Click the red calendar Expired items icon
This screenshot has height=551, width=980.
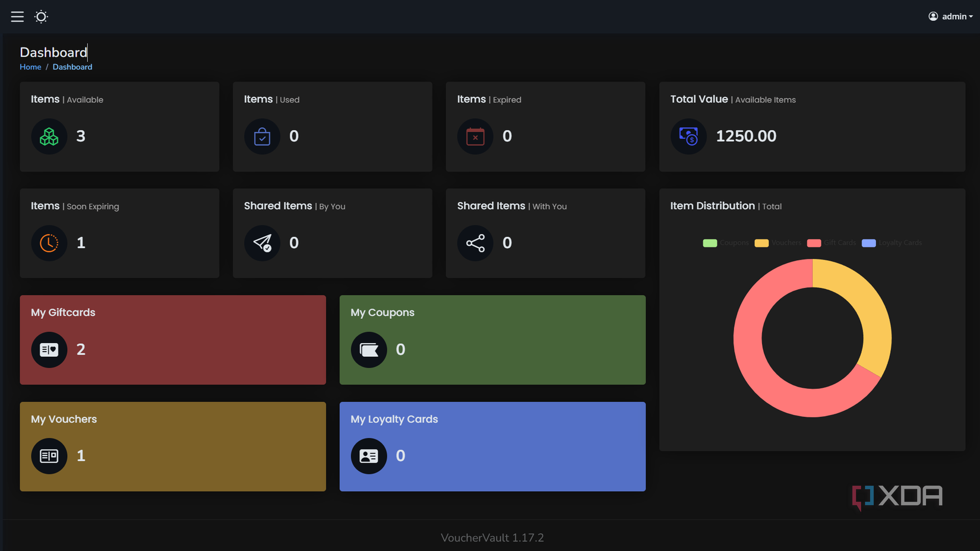point(475,137)
